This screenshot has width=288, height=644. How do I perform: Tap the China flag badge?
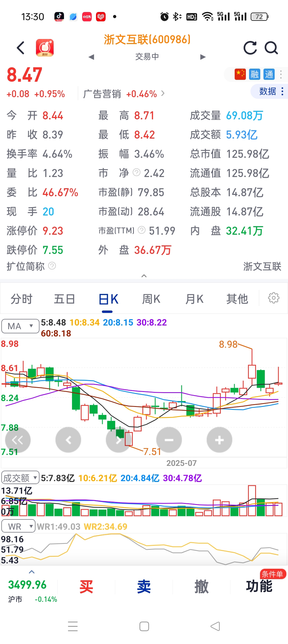[x=240, y=74]
